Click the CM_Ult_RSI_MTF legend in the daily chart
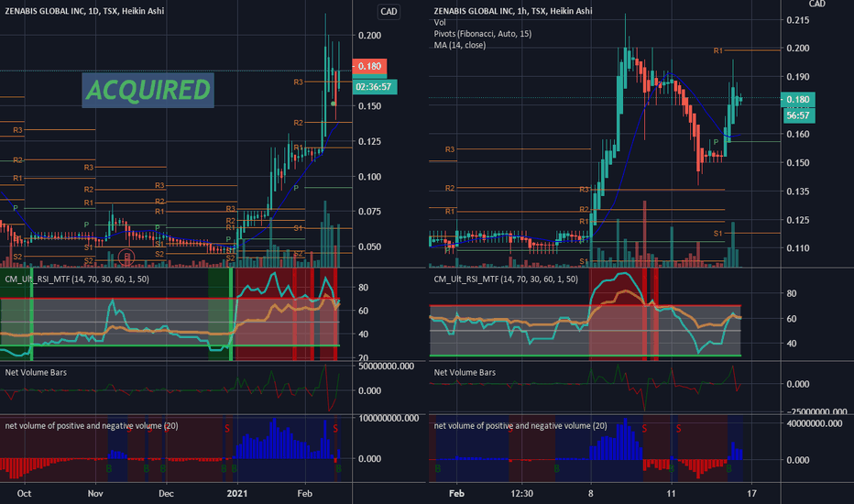The image size is (854, 504). tap(77, 279)
